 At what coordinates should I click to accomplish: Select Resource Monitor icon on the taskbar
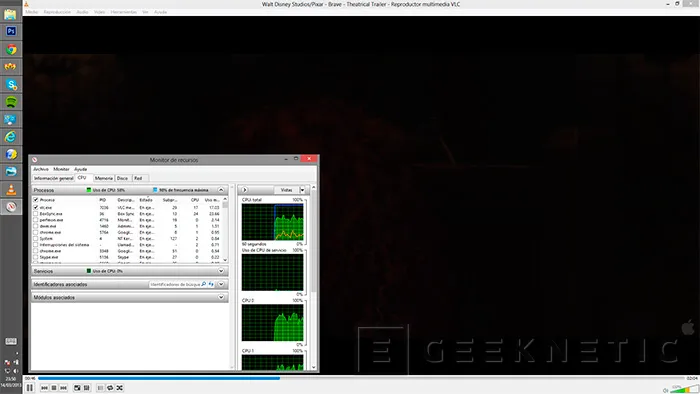pos(11,207)
